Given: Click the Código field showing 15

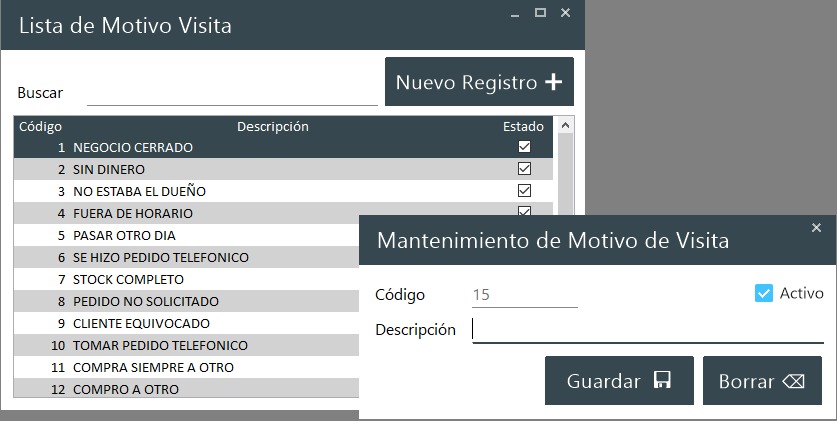Looking at the screenshot, I should click(x=524, y=295).
